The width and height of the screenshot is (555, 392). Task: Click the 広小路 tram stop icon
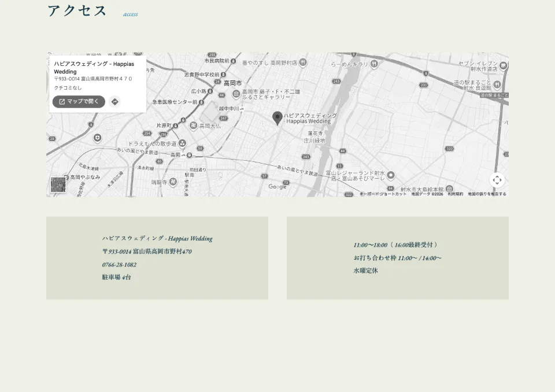click(x=210, y=91)
